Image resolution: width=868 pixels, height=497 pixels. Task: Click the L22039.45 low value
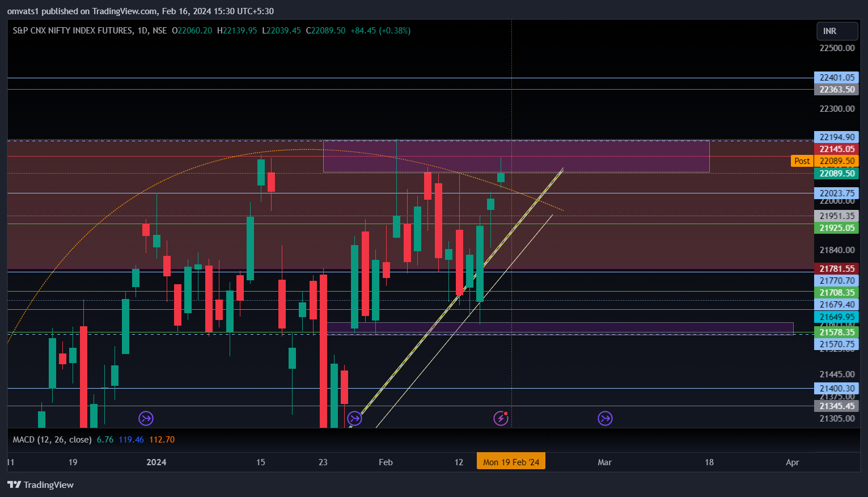coord(281,31)
